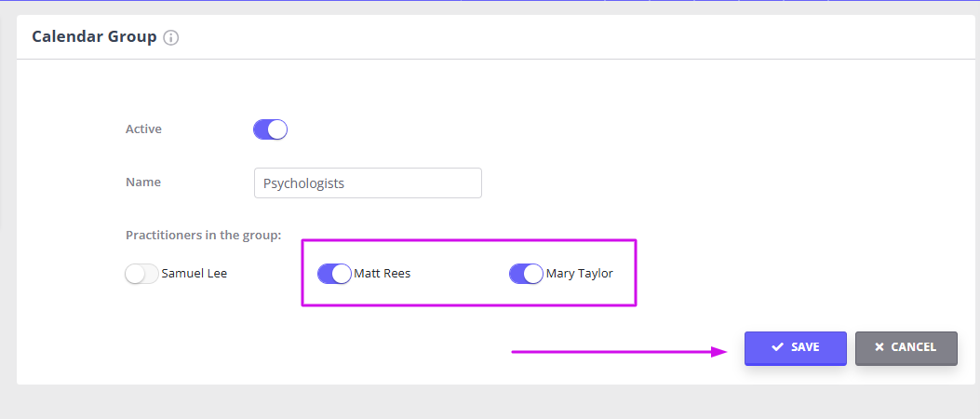Click the Practitioners in the group label
The image size is (980, 419).
coord(204,236)
